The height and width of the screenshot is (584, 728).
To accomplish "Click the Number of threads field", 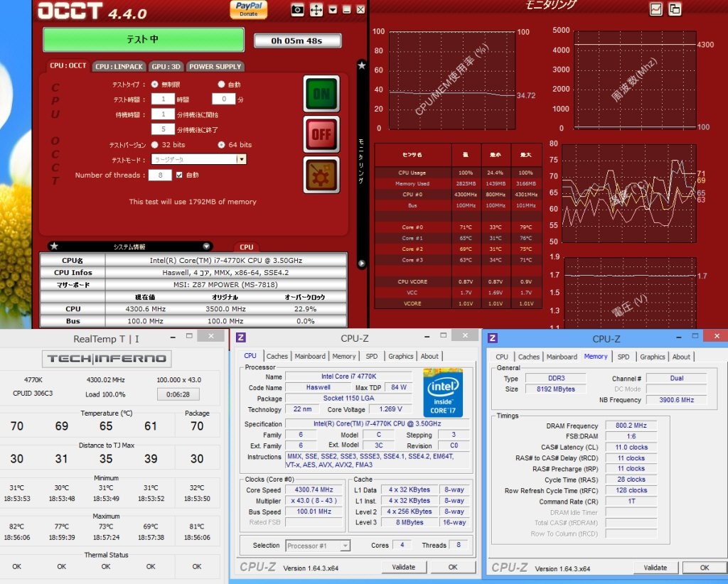I will click(160, 175).
